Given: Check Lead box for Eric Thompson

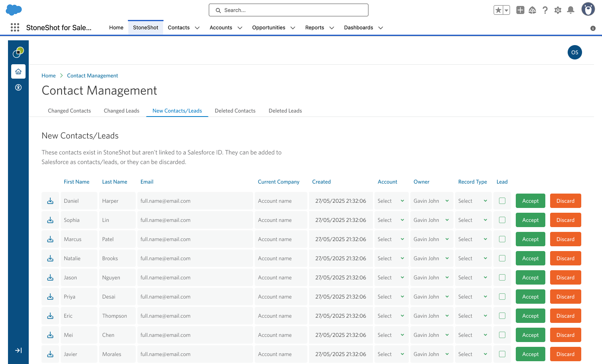Looking at the screenshot, I should (x=502, y=316).
